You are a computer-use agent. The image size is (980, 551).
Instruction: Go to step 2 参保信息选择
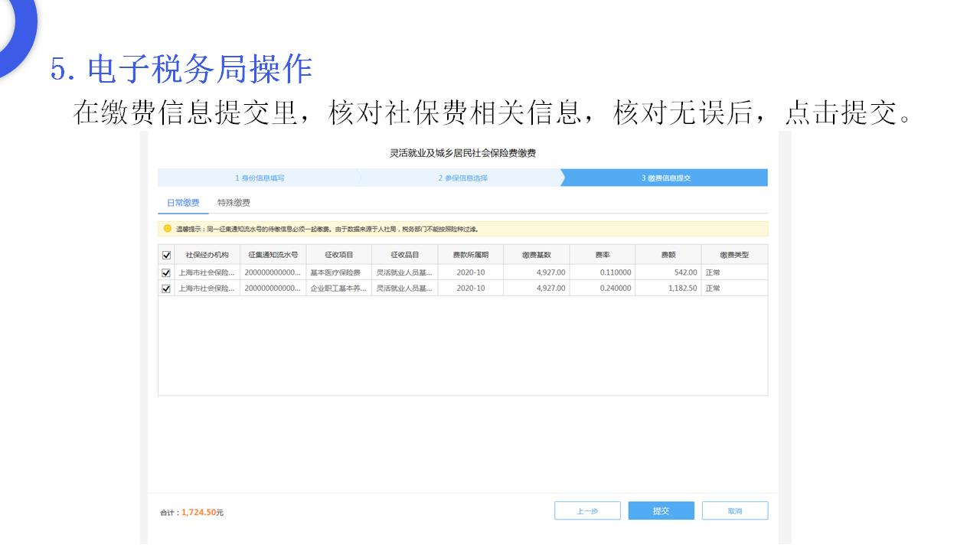click(x=462, y=178)
